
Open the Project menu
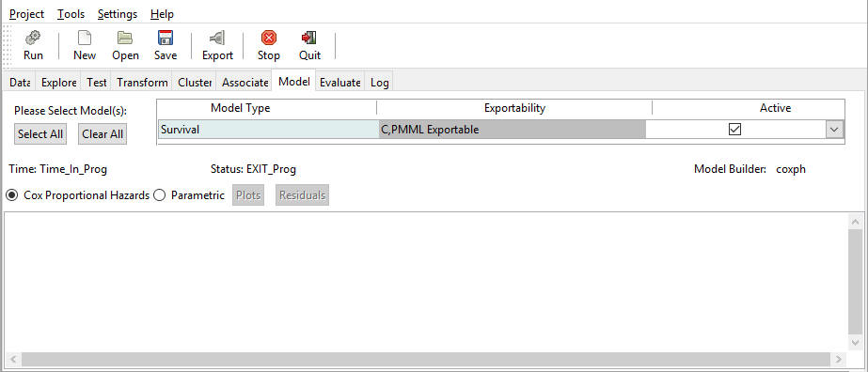point(26,14)
